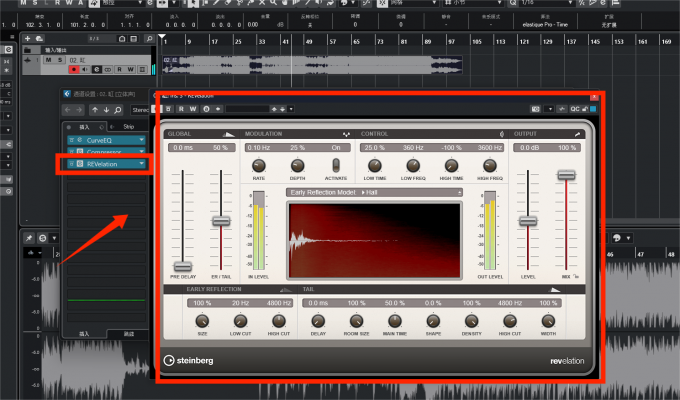Screen dimensions: 680x400
Task: Adjust the tail MAIN TIME knob
Action: [x=395, y=321]
